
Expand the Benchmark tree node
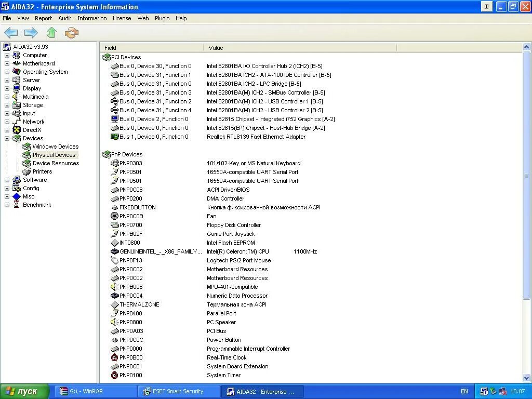point(7,205)
